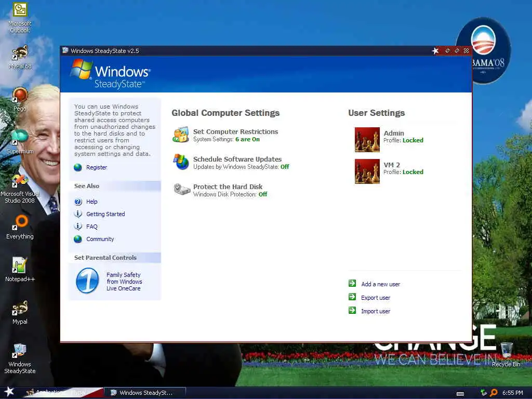Click Export user
532x399 pixels.
tap(376, 298)
